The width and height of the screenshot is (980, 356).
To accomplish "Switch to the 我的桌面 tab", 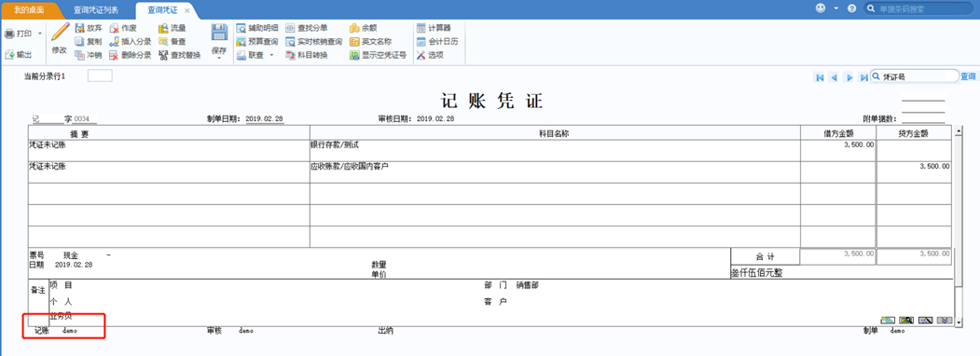I will (x=29, y=10).
